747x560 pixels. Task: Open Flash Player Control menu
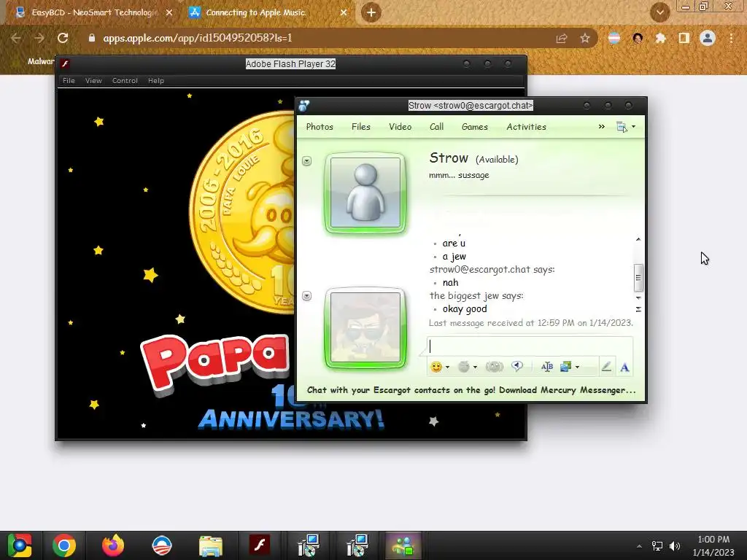pos(125,80)
